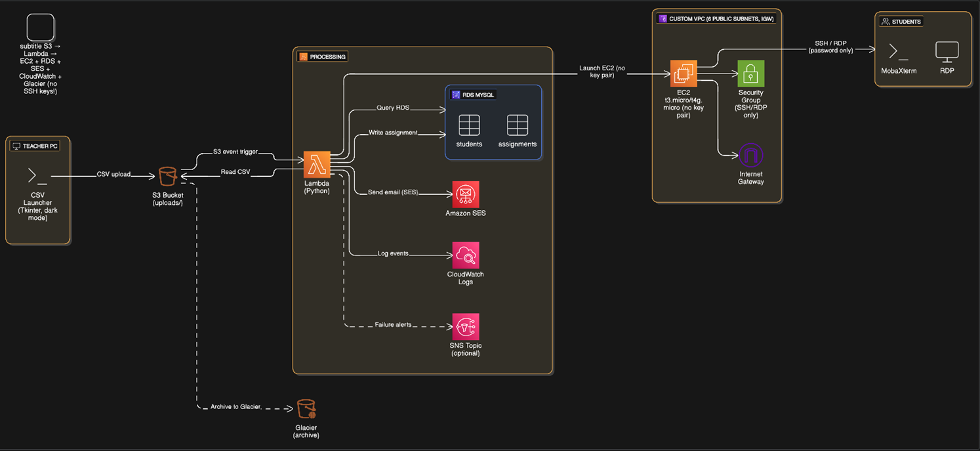This screenshot has width=980, height=451.
Task: Select the "CSV upload" edge label
Action: point(113,174)
